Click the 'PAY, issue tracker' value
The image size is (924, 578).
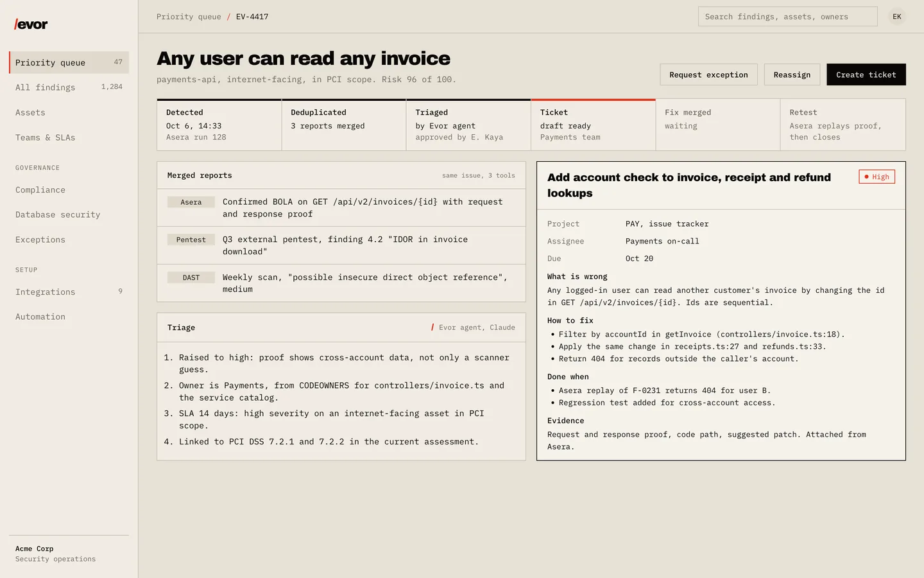667,224
